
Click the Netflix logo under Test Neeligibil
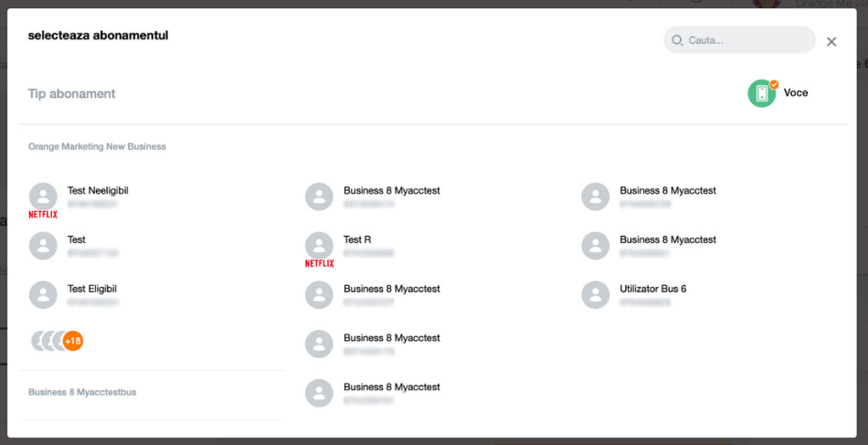pyautogui.click(x=43, y=215)
